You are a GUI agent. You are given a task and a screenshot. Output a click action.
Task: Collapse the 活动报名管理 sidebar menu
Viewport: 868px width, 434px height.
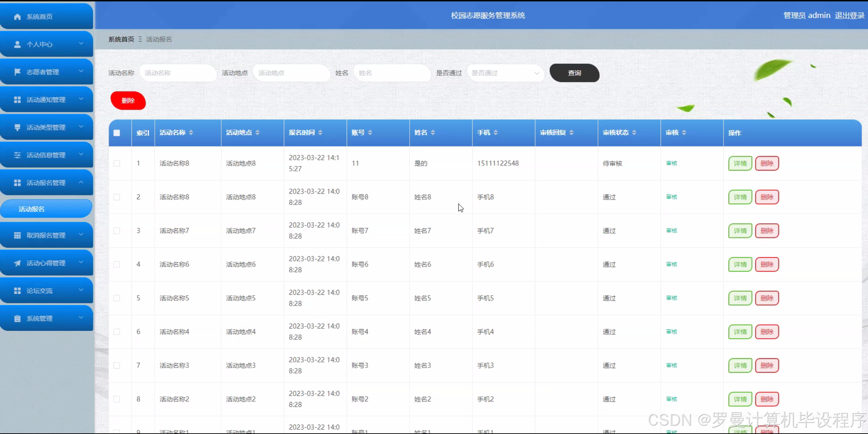(x=46, y=182)
